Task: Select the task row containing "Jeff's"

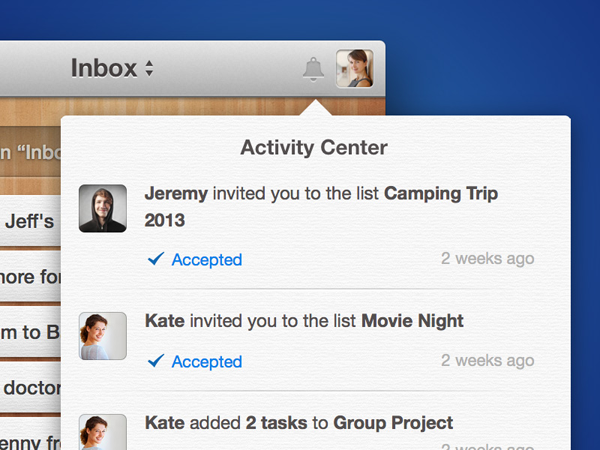Action: pos(30,222)
